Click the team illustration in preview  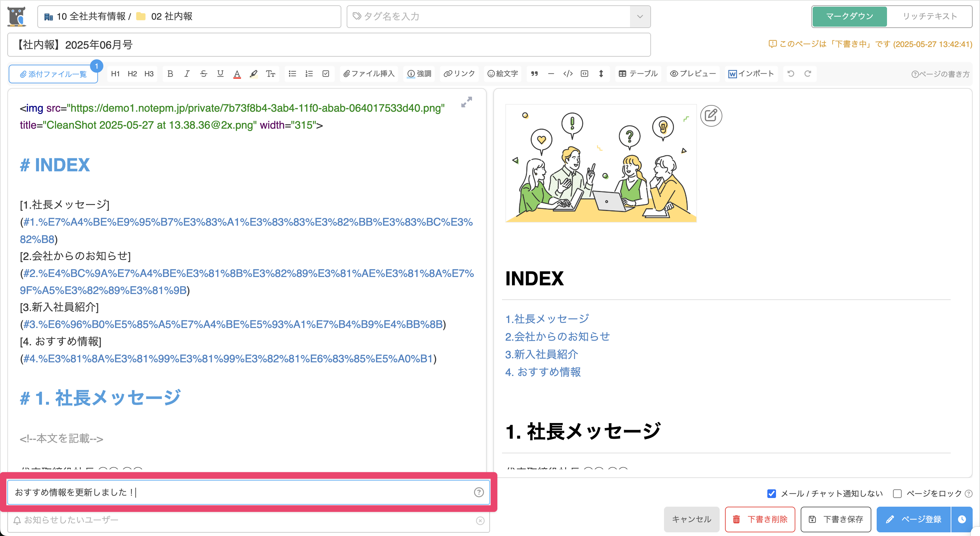tap(601, 163)
